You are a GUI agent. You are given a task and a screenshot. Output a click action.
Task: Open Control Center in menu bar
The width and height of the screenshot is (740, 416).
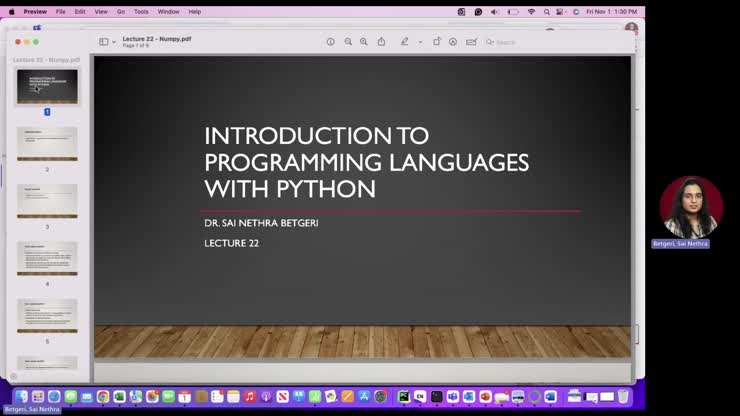coord(560,12)
